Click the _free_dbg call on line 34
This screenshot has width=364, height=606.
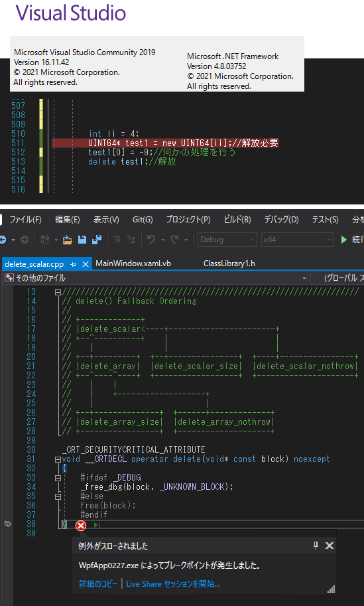[156, 487]
